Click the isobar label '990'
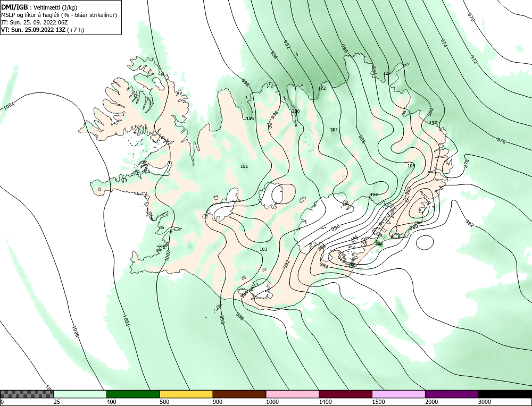 335,228
